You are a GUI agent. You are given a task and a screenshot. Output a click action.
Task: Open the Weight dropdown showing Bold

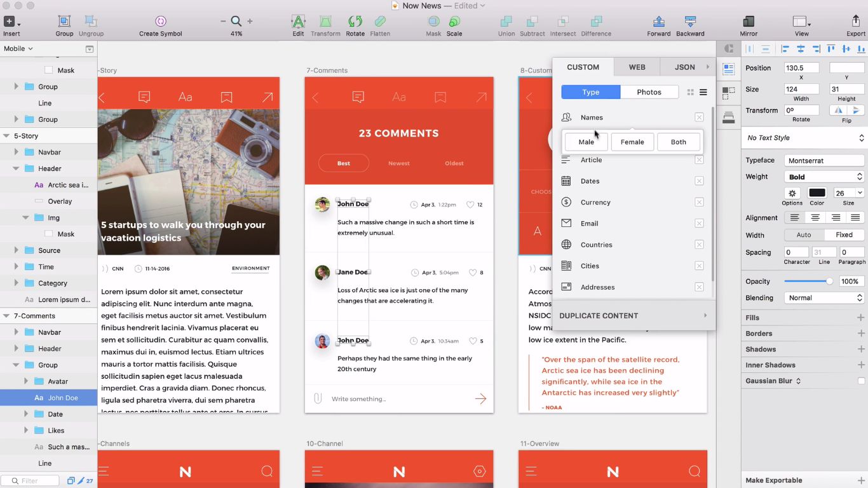pos(824,177)
